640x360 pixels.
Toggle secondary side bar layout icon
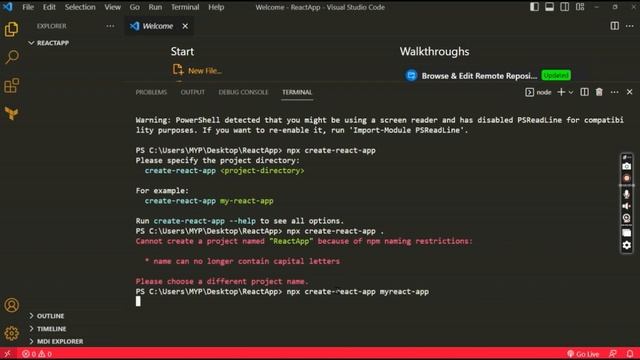[x=564, y=7]
